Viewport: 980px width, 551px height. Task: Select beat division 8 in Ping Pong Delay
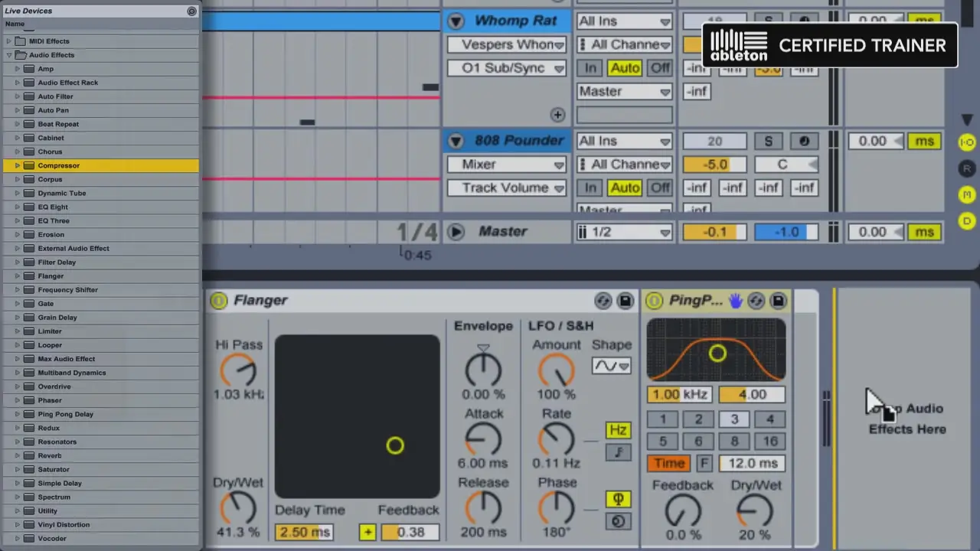click(734, 442)
